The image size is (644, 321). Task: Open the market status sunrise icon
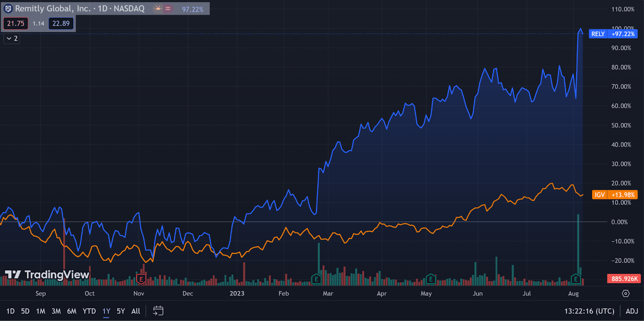[x=157, y=9]
